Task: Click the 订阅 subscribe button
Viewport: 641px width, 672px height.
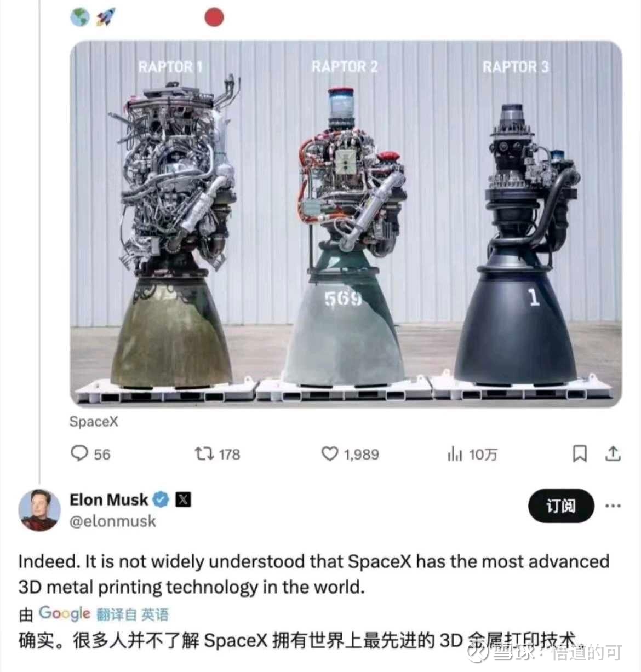Action: point(560,506)
